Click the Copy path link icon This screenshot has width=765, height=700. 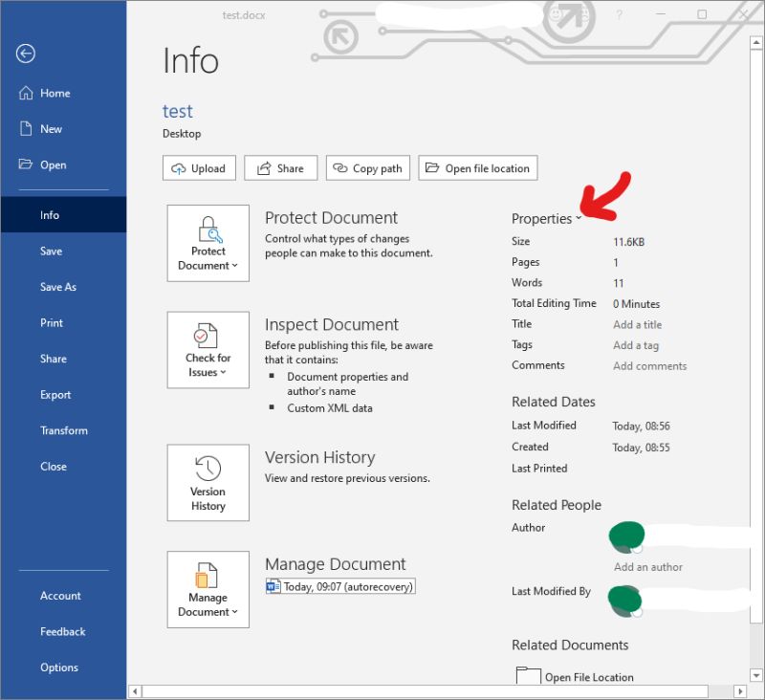(x=340, y=167)
